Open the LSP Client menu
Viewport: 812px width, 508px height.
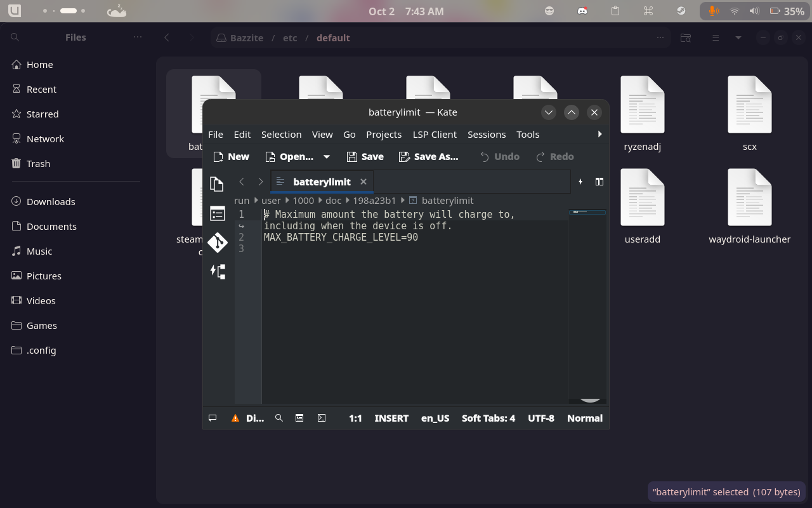click(x=435, y=134)
